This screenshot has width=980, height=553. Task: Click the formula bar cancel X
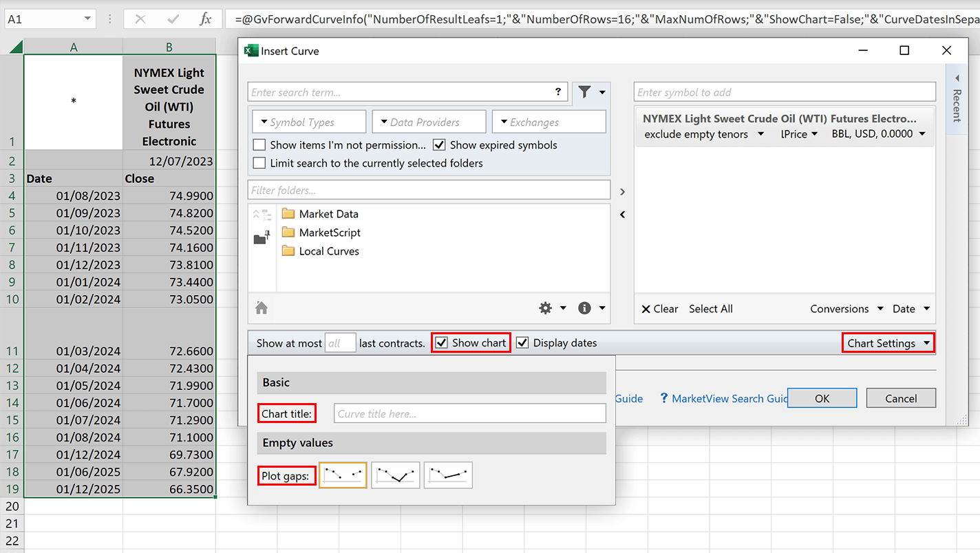coord(140,19)
